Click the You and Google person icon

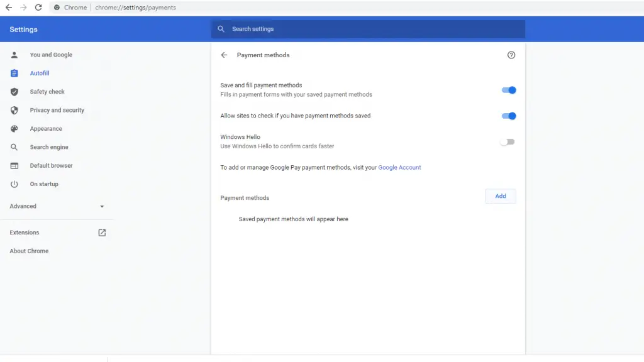(x=14, y=55)
